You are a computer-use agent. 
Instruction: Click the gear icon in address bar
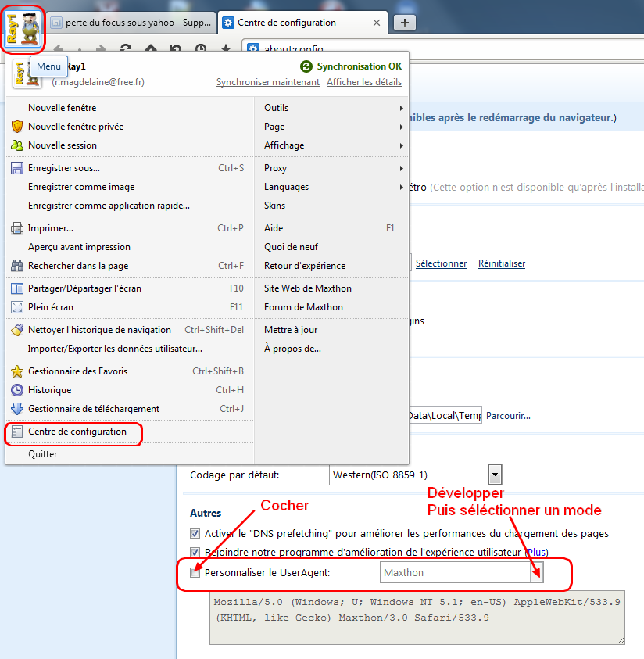coord(253,48)
